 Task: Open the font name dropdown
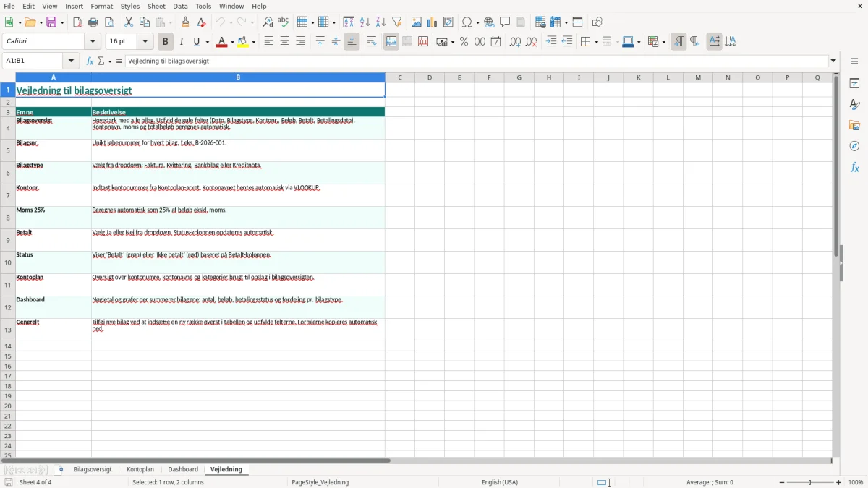(93, 42)
